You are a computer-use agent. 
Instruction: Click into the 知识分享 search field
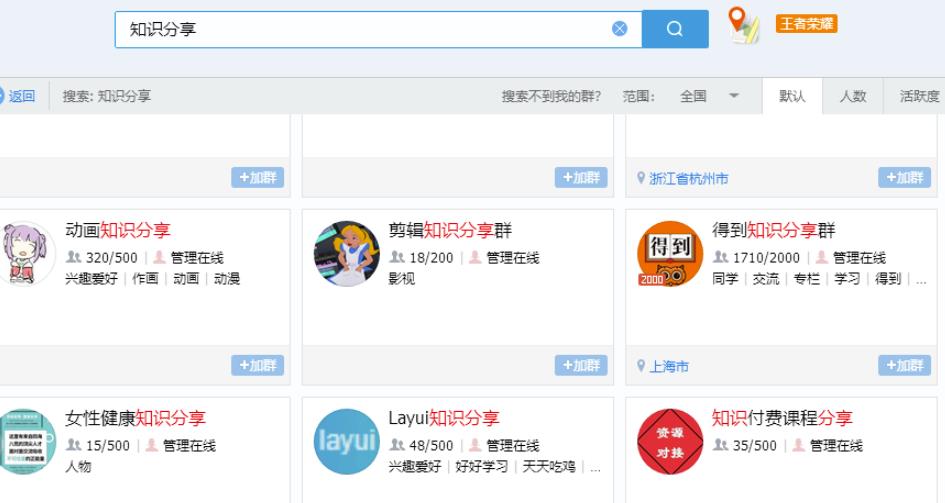tap(360, 29)
